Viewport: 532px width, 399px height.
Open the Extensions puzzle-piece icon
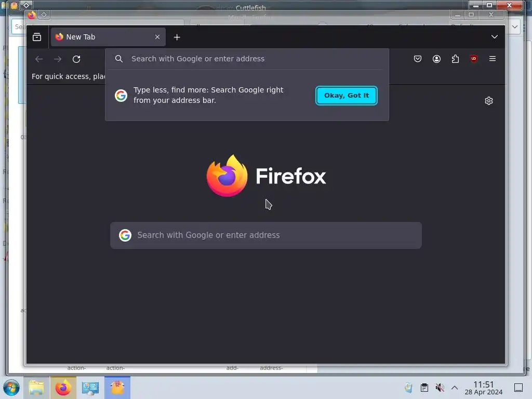click(x=455, y=59)
